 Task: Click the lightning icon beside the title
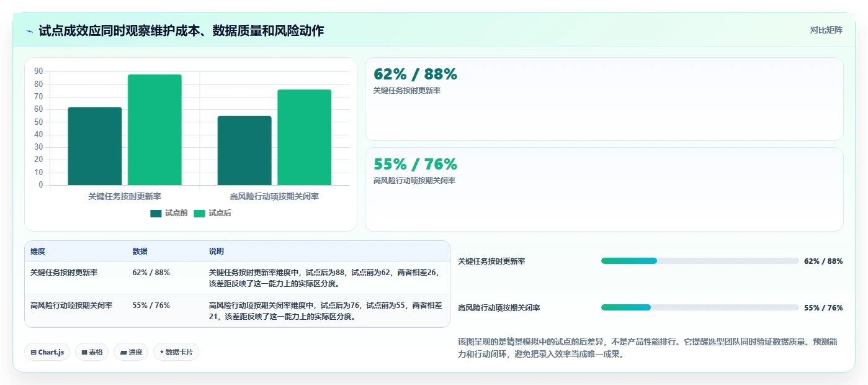tap(30, 31)
